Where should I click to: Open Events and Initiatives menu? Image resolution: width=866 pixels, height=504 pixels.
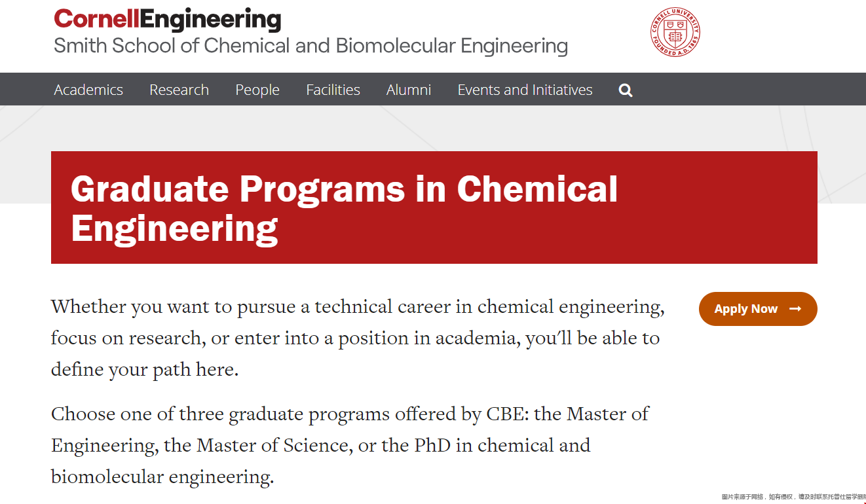tap(525, 90)
